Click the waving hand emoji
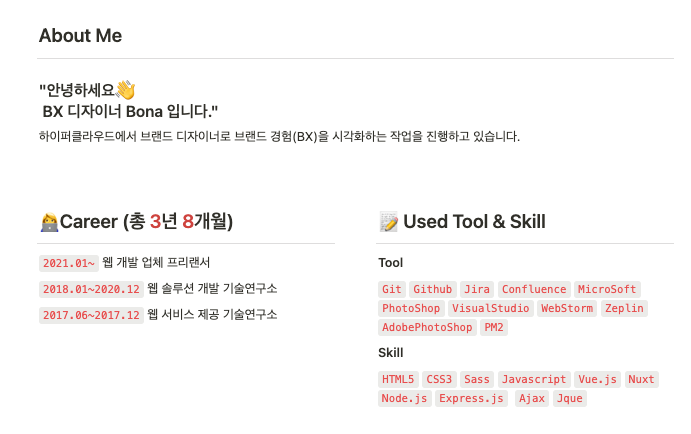This screenshot has height=434, width=691. [x=126, y=90]
